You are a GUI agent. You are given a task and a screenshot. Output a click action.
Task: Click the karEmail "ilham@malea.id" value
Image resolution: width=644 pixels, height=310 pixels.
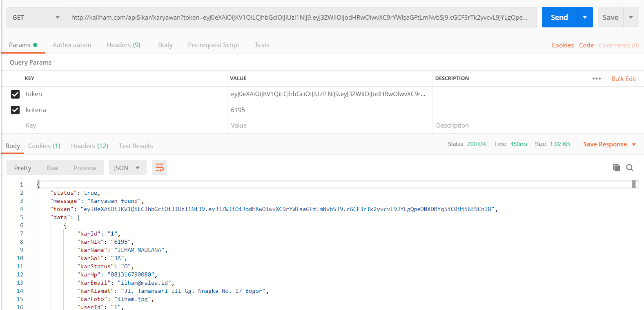(144, 283)
